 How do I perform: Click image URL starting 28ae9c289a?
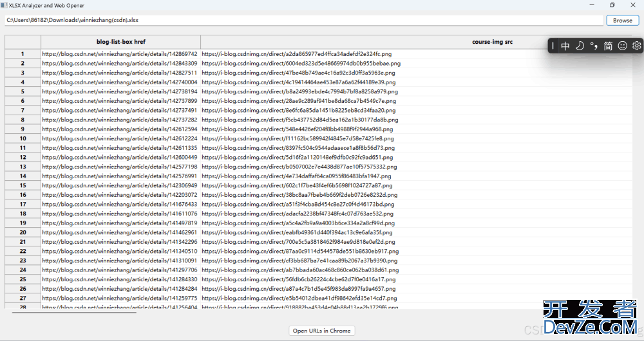click(x=299, y=101)
